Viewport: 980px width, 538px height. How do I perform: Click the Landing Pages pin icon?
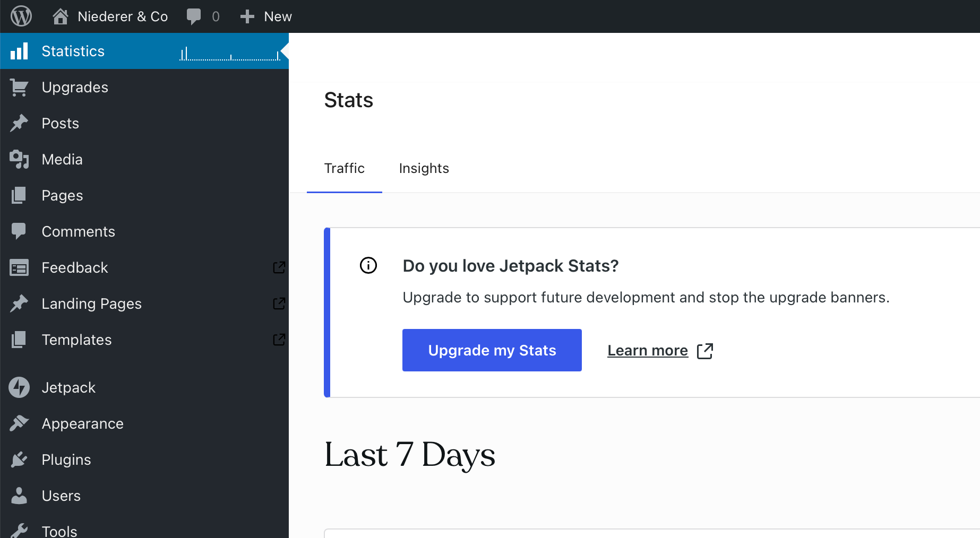[19, 303]
